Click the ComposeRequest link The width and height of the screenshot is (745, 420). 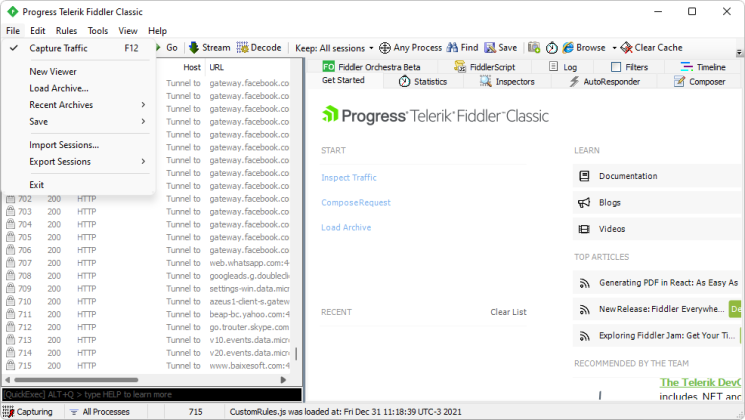(x=356, y=203)
